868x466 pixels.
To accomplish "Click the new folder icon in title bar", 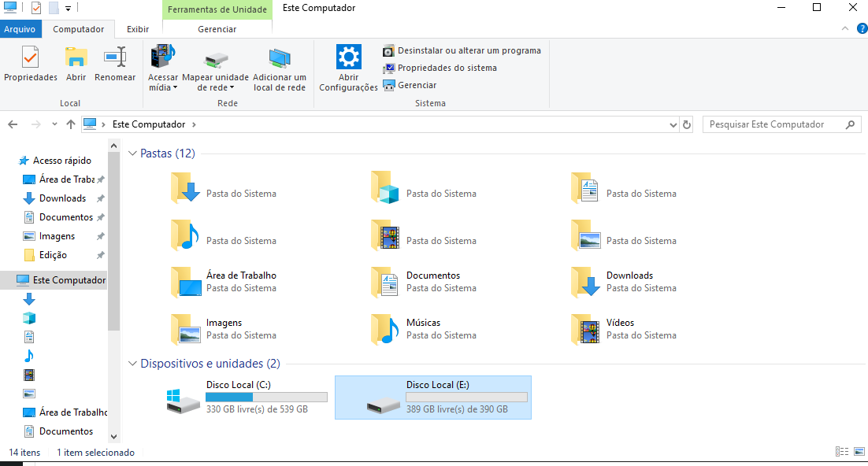I will pos(53,8).
